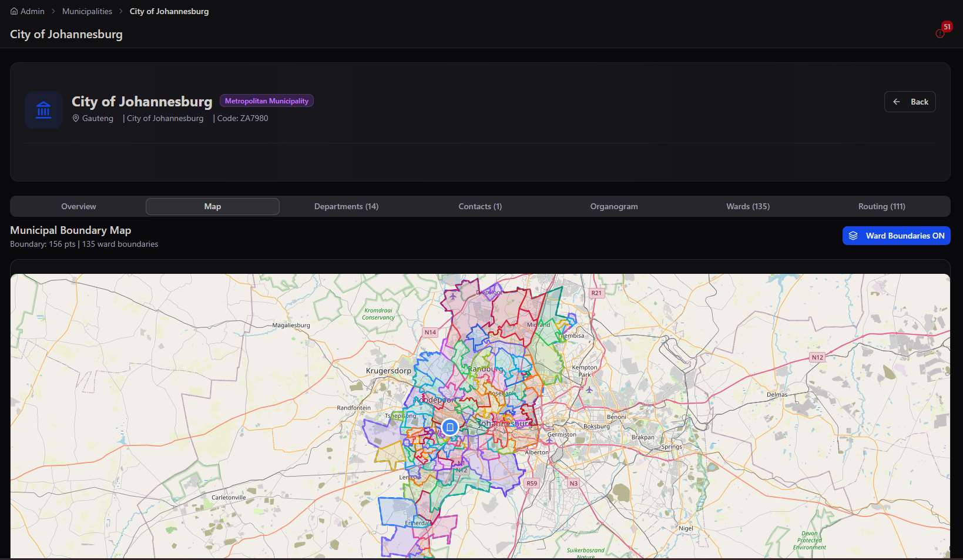Click the Admin home icon in breadcrumb
The height and width of the screenshot is (560, 963).
tap(14, 11)
